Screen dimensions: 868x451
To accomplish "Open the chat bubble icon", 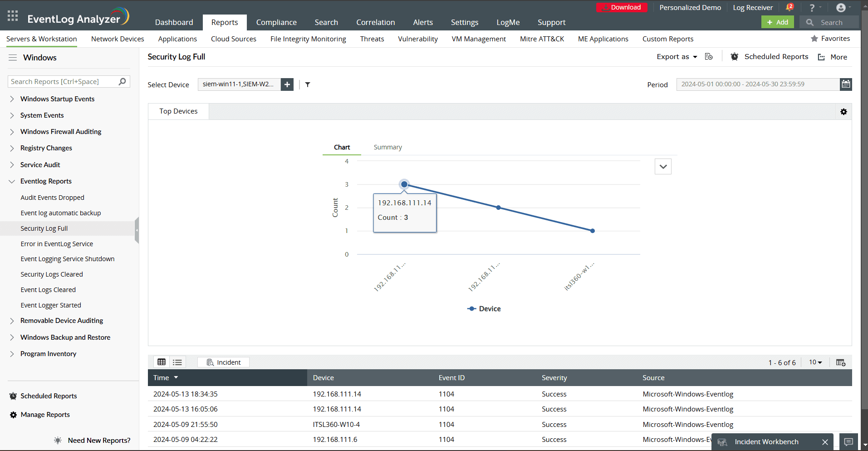I will click(848, 442).
